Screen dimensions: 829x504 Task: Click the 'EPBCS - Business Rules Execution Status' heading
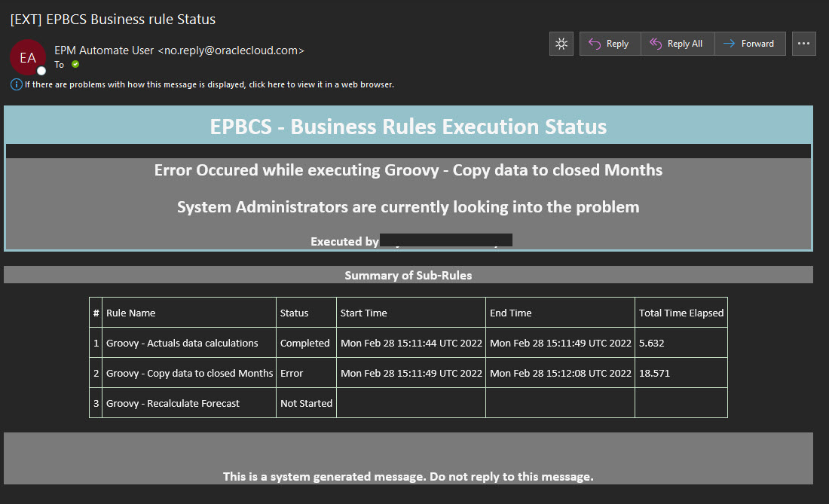[408, 127]
